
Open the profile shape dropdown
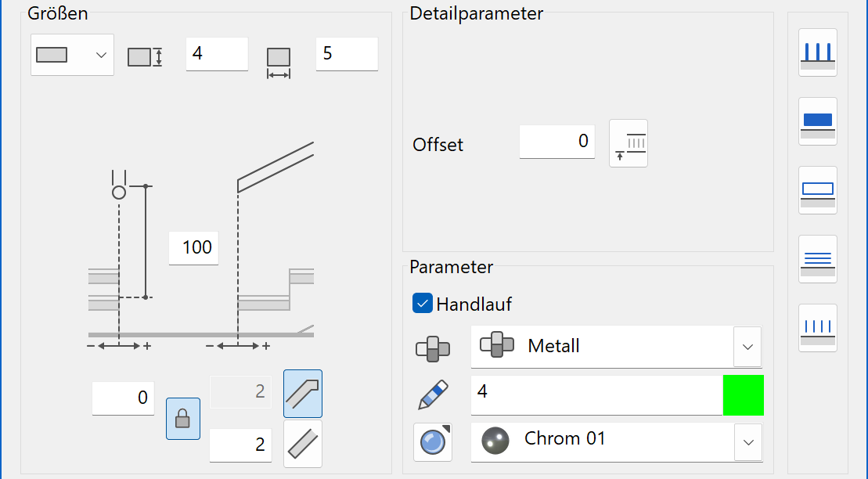72,55
